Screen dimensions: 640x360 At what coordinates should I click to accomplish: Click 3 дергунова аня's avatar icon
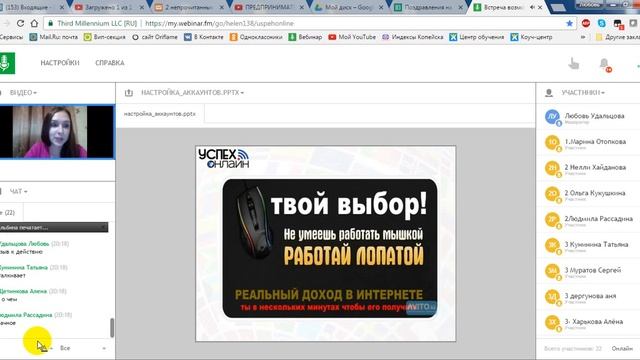tap(552, 297)
